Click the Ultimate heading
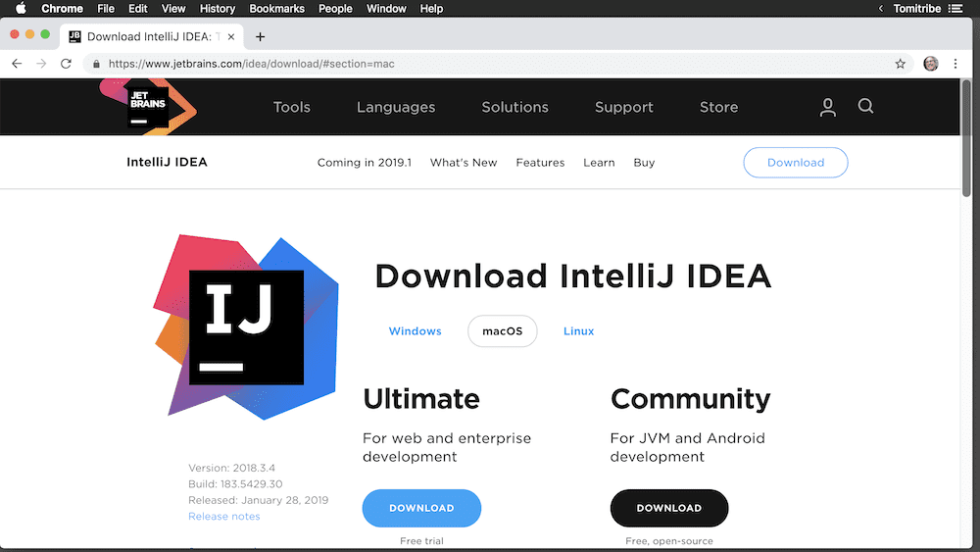Image resolution: width=980 pixels, height=552 pixels. (x=421, y=399)
